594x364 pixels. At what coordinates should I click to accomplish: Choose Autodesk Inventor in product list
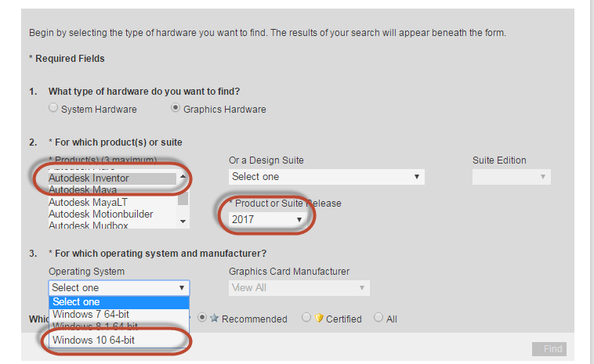[112, 178]
